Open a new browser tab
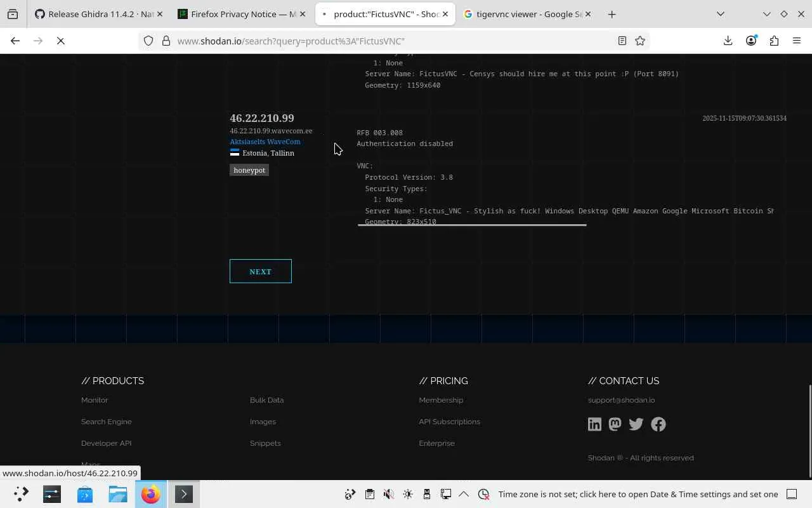 (612, 14)
